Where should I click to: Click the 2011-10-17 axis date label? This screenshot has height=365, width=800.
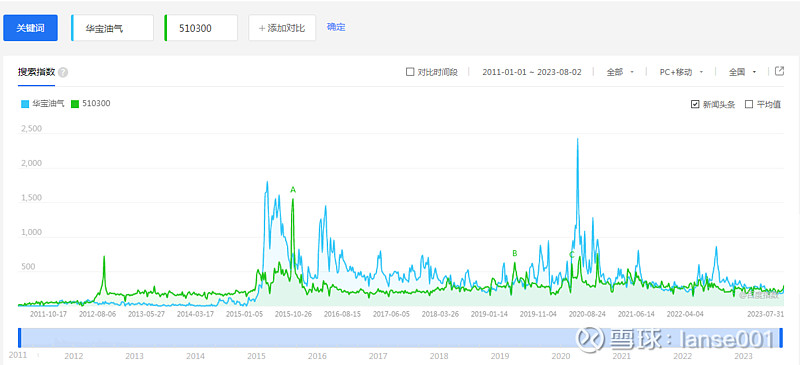point(48,314)
